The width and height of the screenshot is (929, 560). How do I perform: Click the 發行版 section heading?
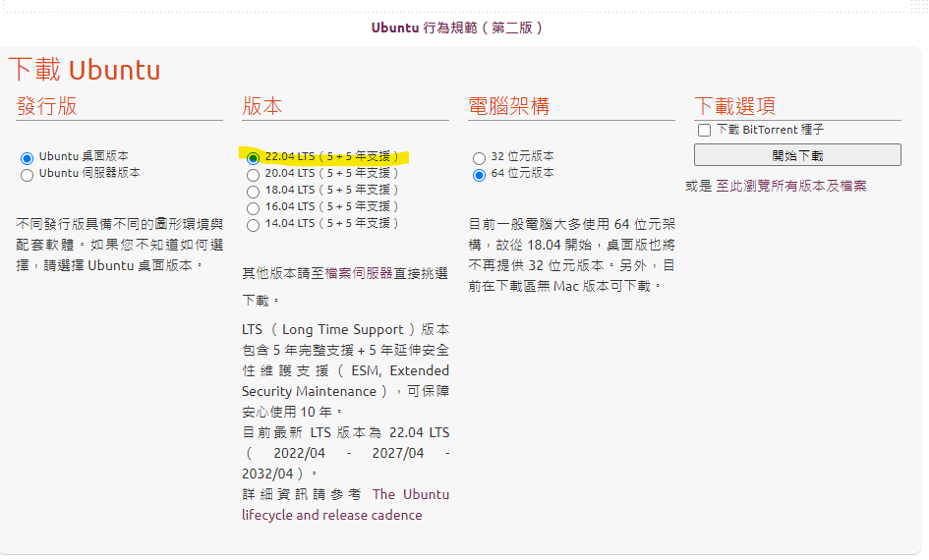coord(47,106)
